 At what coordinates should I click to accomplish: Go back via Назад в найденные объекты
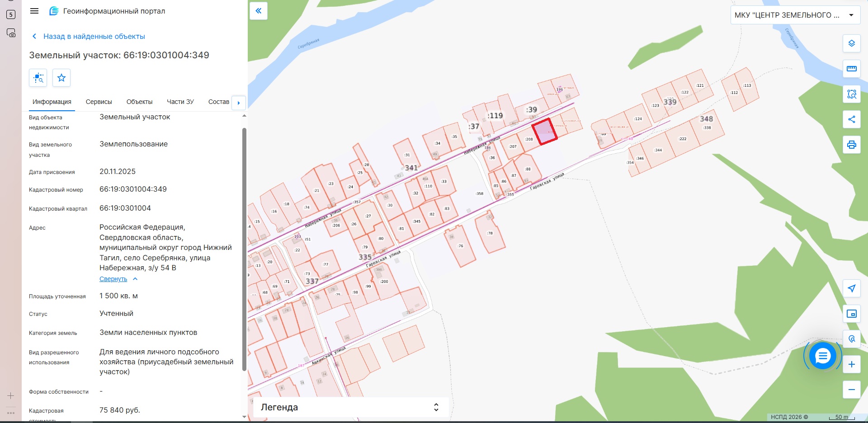click(x=89, y=36)
